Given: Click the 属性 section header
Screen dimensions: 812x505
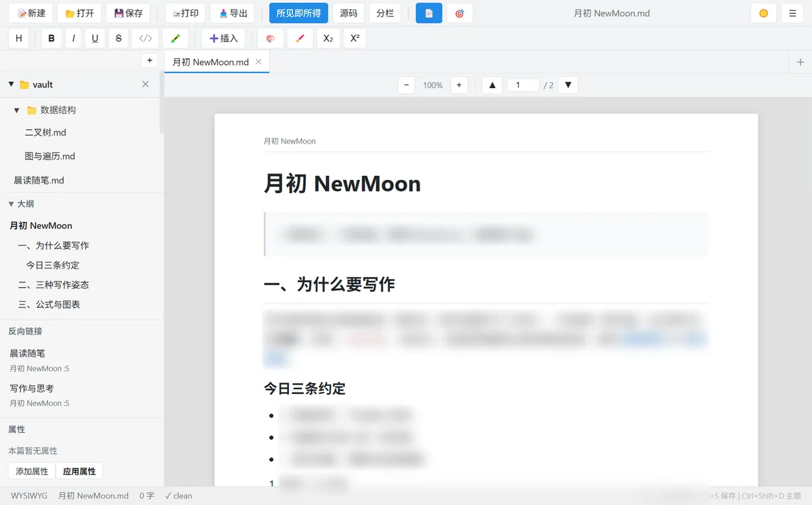Looking at the screenshot, I should 16,429.
